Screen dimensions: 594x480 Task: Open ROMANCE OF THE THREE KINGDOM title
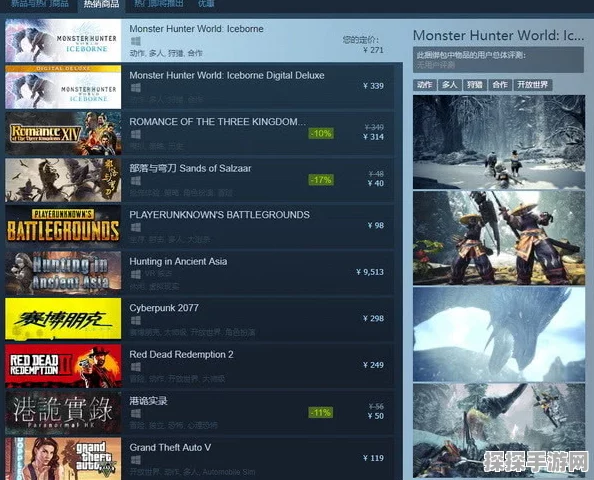click(217, 122)
